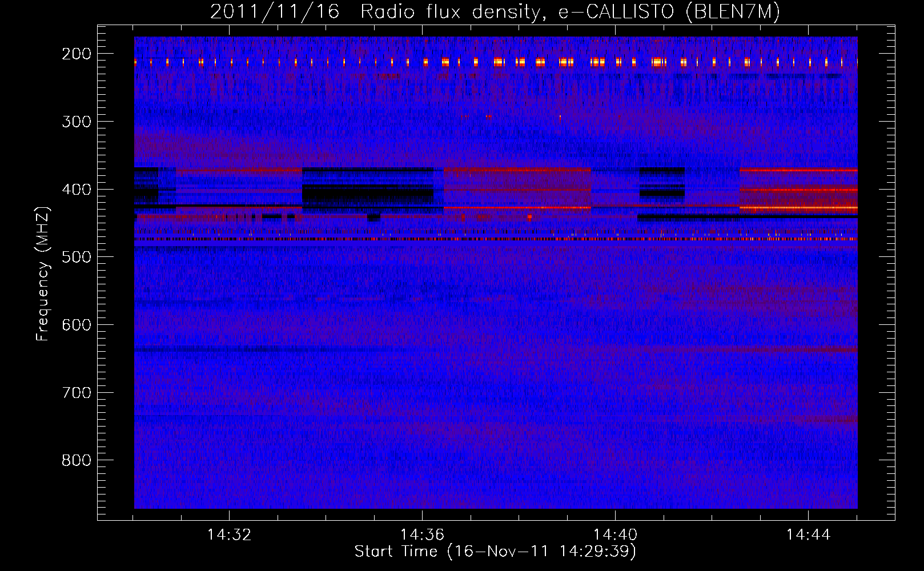Click the "Frequency (MHZ)" axis label
924x571 pixels.
(43, 274)
